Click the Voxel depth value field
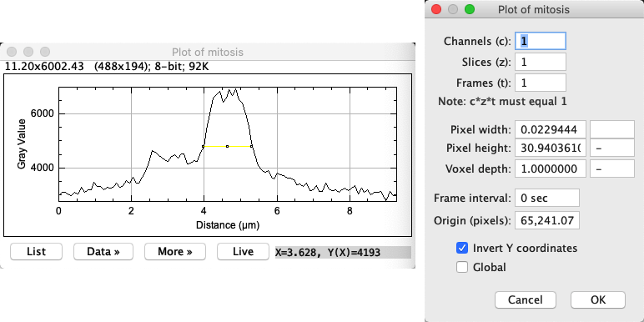The image size is (644, 322). [551, 169]
